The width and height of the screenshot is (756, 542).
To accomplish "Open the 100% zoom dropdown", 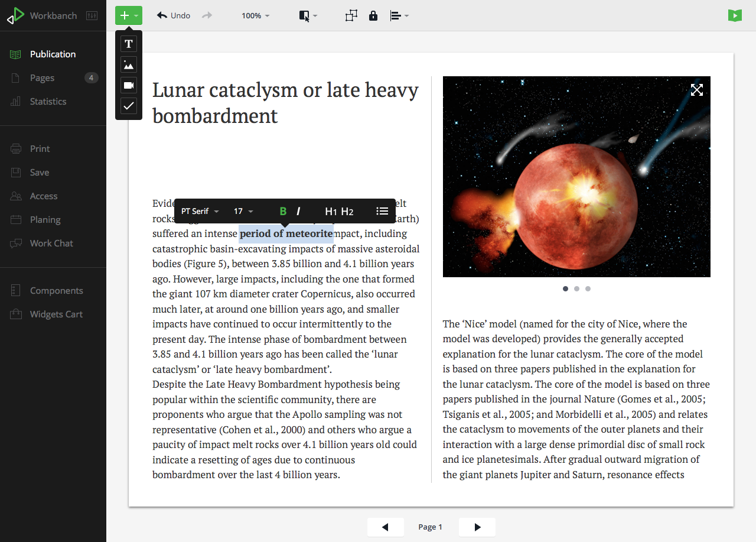I will click(x=255, y=16).
